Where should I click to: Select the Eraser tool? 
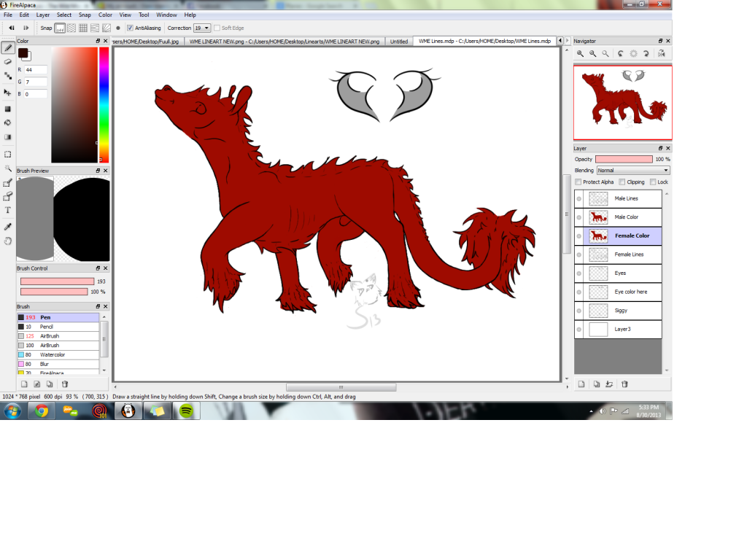click(8, 61)
